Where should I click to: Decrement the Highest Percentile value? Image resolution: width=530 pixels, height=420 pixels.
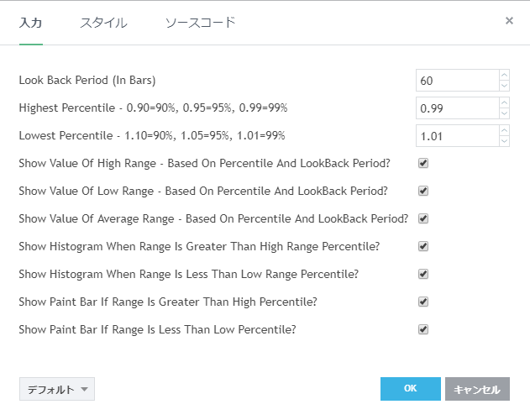(504, 113)
